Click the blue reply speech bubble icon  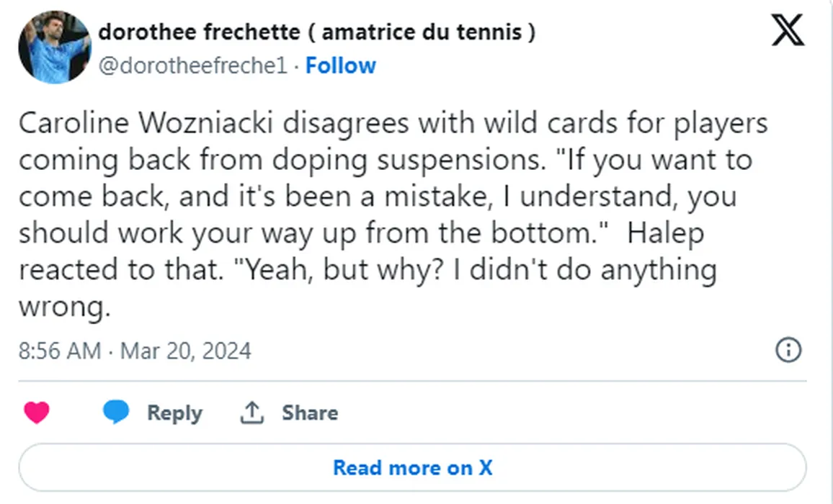click(x=115, y=413)
